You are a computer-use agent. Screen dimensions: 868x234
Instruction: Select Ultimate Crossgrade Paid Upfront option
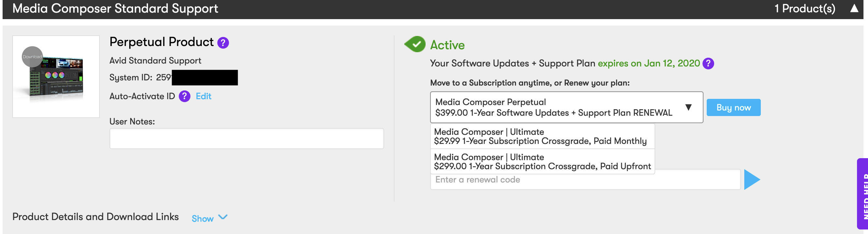pos(542,161)
